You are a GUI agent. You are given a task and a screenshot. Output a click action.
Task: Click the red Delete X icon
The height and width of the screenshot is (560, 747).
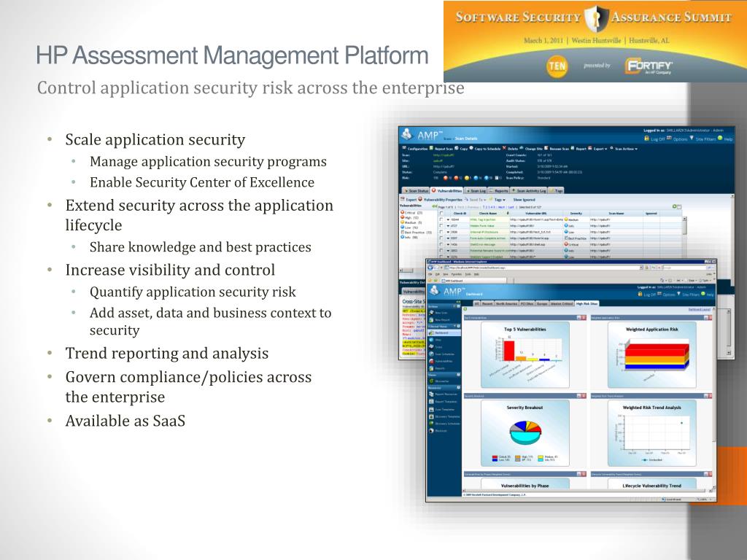pyautogui.click(x=504, y=148)
